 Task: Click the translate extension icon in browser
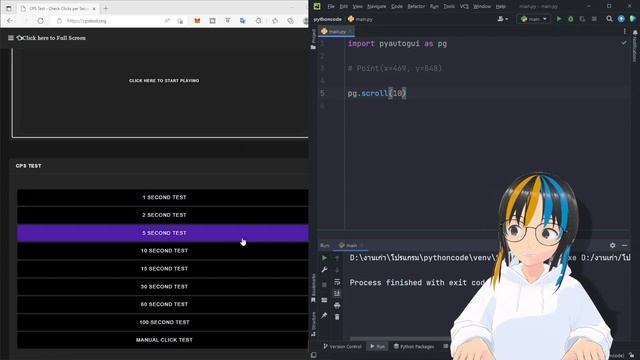(243, 21)
